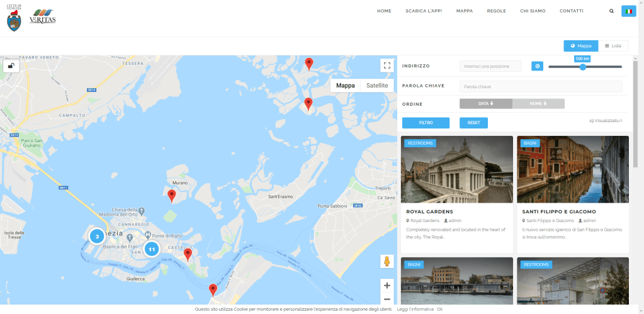644x314 pixels.
Task: Switch to Mappa view
Action: (x=580, y=45)
